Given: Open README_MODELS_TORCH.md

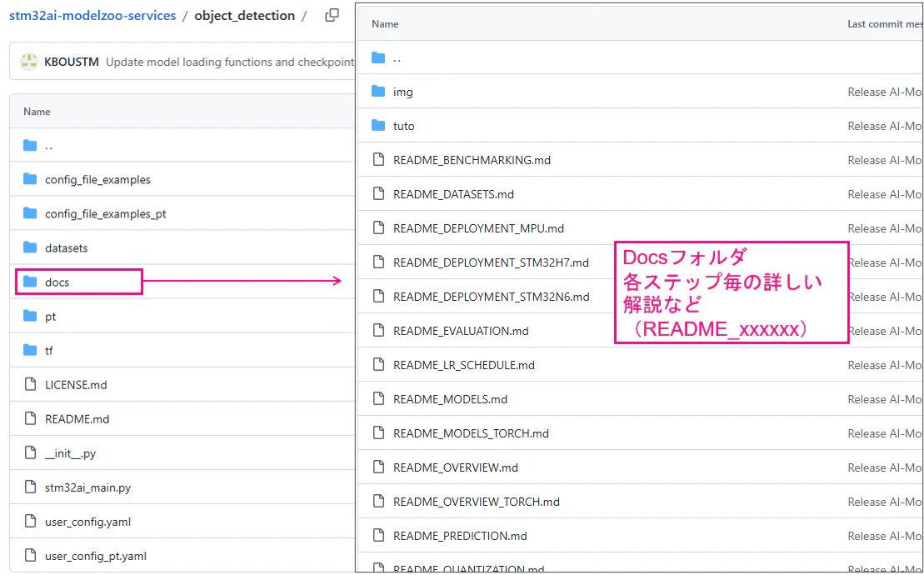Looking at the screenshot, I should coord(471,433).
